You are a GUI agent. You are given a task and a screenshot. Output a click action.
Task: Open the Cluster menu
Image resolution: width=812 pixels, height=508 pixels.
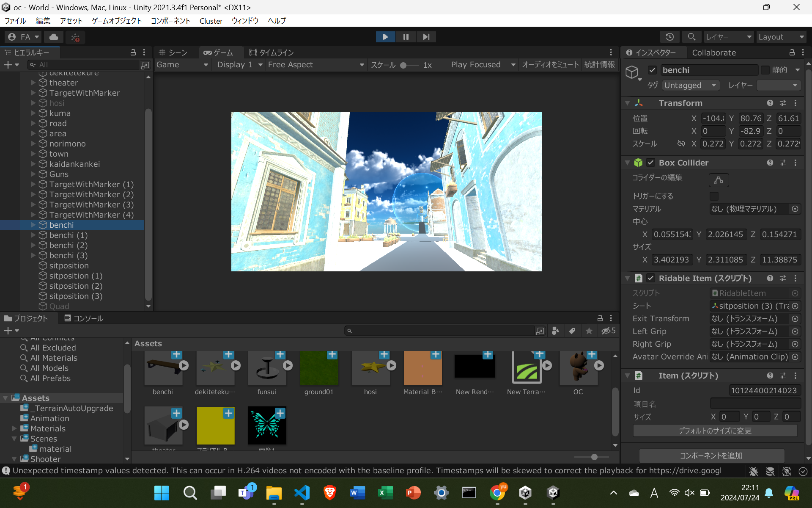pyautogui.click(x=211, y=21)
